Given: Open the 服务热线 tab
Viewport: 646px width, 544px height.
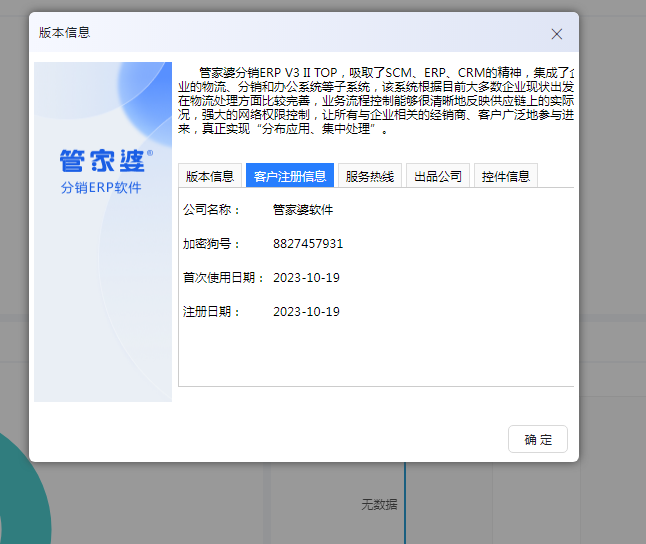Looking at the screenshot, I should tap(370, 176).
